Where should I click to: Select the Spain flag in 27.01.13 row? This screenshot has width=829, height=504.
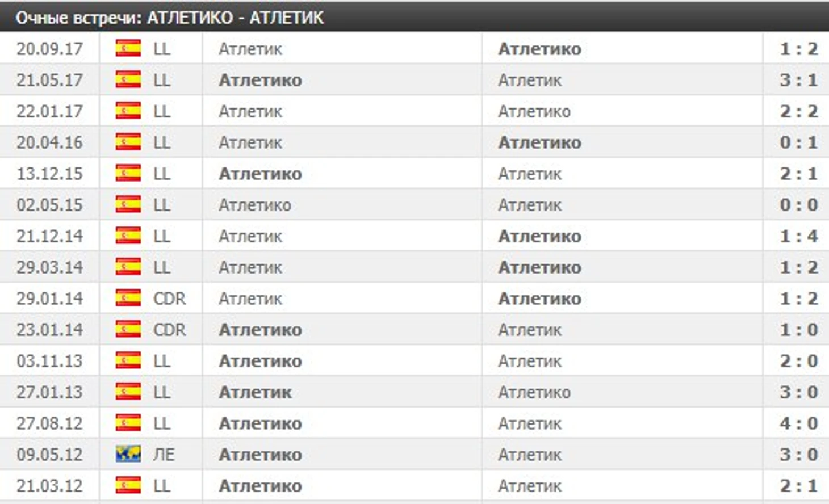click(128, 392)
